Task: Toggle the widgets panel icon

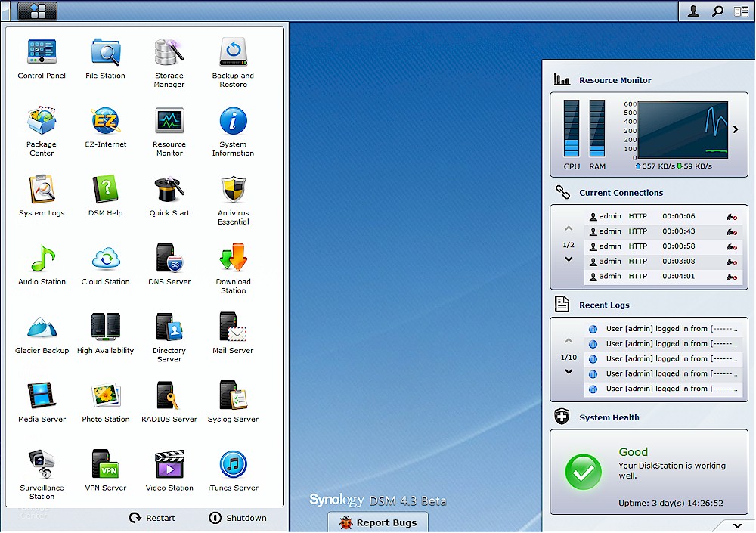Action: 741,11
